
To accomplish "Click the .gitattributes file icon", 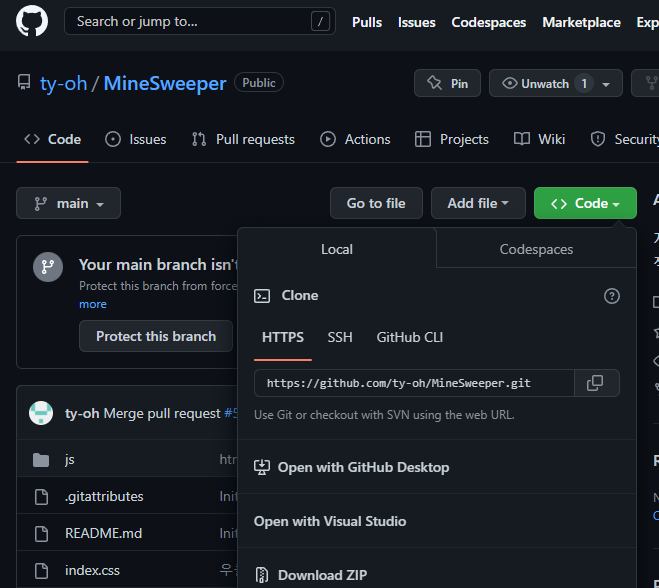I will tap(41, 497).
